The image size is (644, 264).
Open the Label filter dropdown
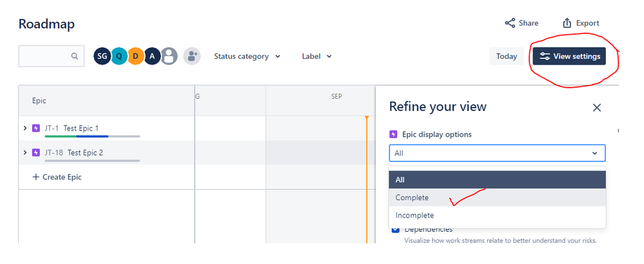[x=317, y=56]
